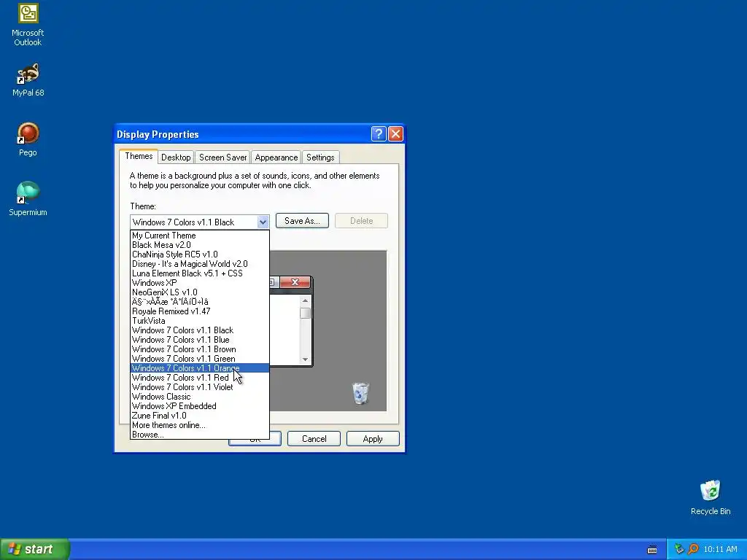
Task: Choose Luna Element Black v5.1 + CSS
Action: [x=200, y=273]
